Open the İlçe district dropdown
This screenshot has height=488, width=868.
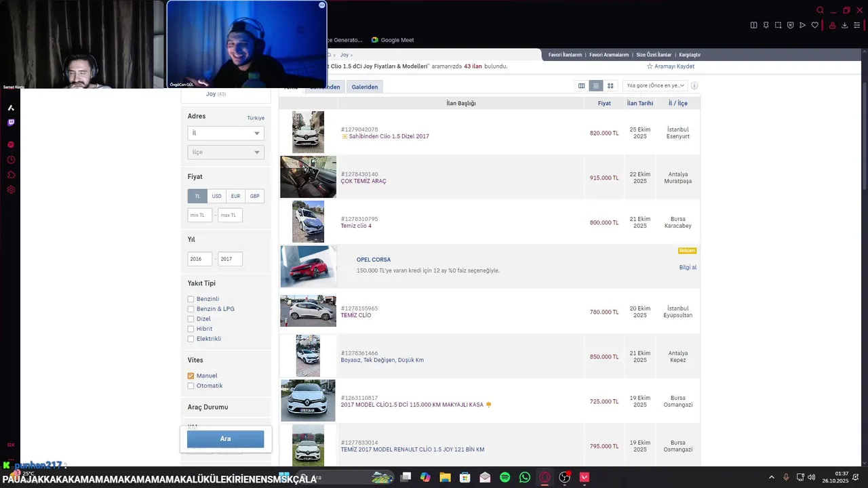coord(226,152)
